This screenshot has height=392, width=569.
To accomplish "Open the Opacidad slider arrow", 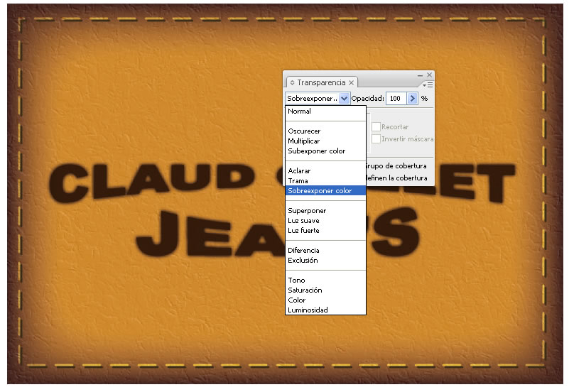I will [411, 99].
